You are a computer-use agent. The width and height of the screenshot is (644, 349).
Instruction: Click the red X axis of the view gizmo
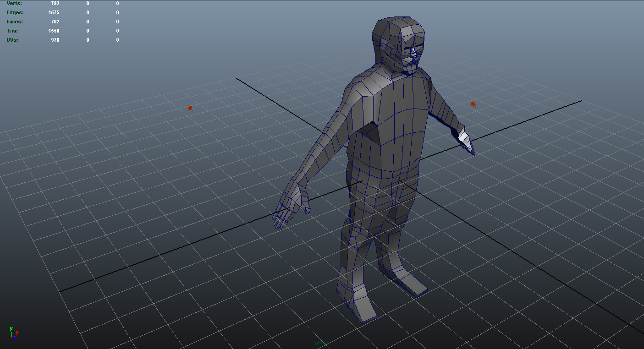pos(17,333)
